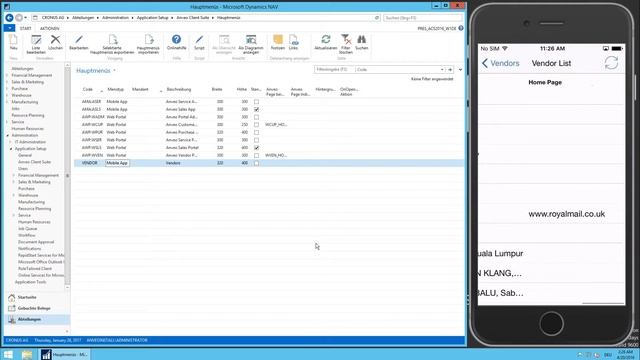This screenshot has height=360, width=640.
Task: Click Anveo Client Suite in the breadcrumb
Action: [193, 18]
